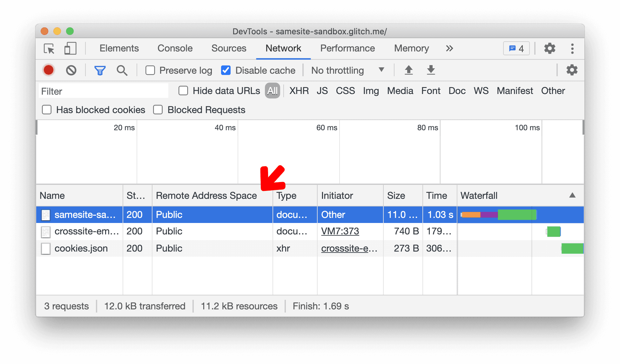Expand the more panels chevron (>>)
Screen dimensions: 620x364
click(450, 48)
